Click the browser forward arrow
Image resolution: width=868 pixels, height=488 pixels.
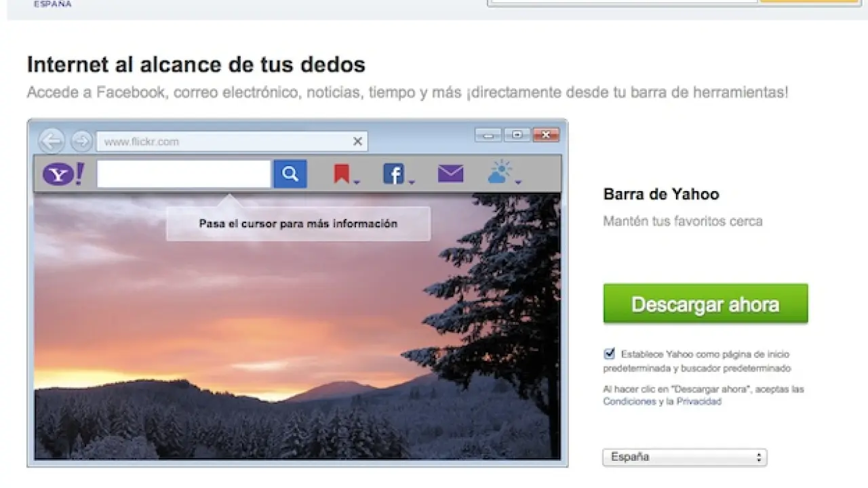[81, 141]
